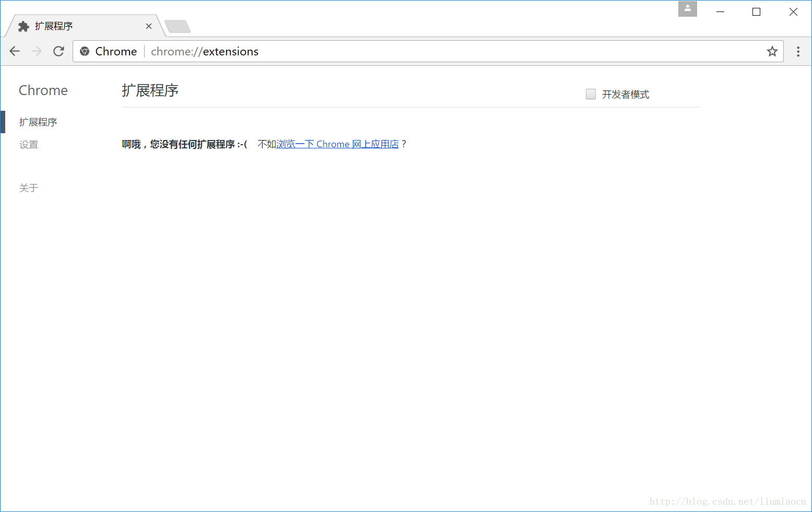The width and height of the screenshot is (812, 512).
Task: Open the user profile button in the title bar
Action: (x=688, y=8)
